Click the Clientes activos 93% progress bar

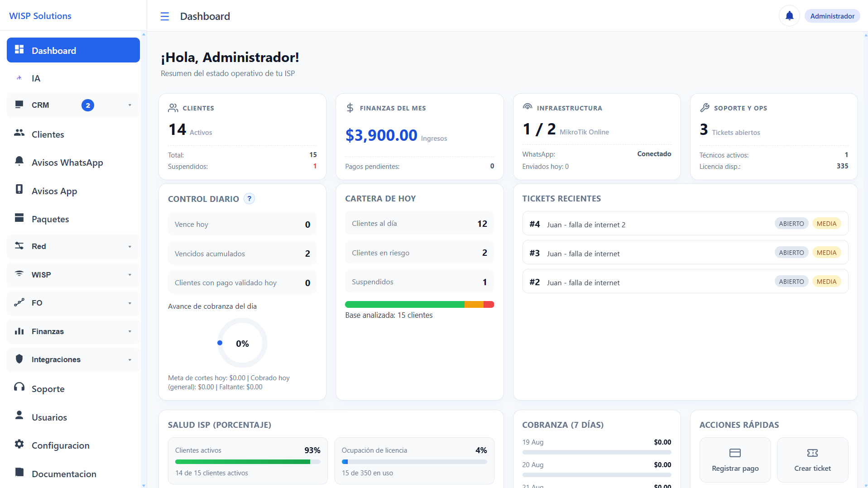(x=248, y=462)
